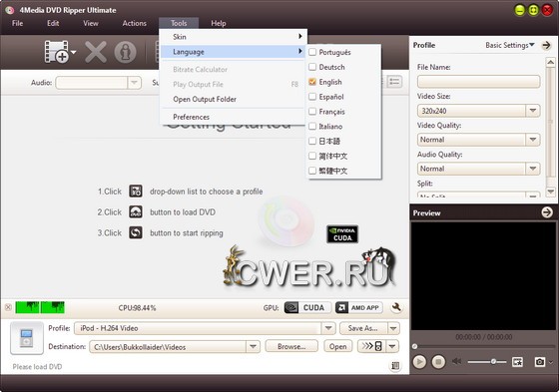
Task: Open the Audio dropdown
Action: tap(134, 83)
